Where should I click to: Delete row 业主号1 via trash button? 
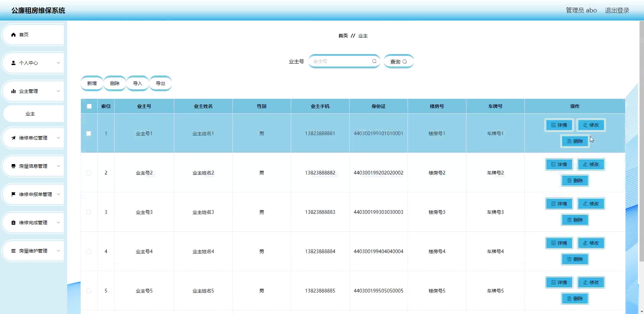coord(575,141)
